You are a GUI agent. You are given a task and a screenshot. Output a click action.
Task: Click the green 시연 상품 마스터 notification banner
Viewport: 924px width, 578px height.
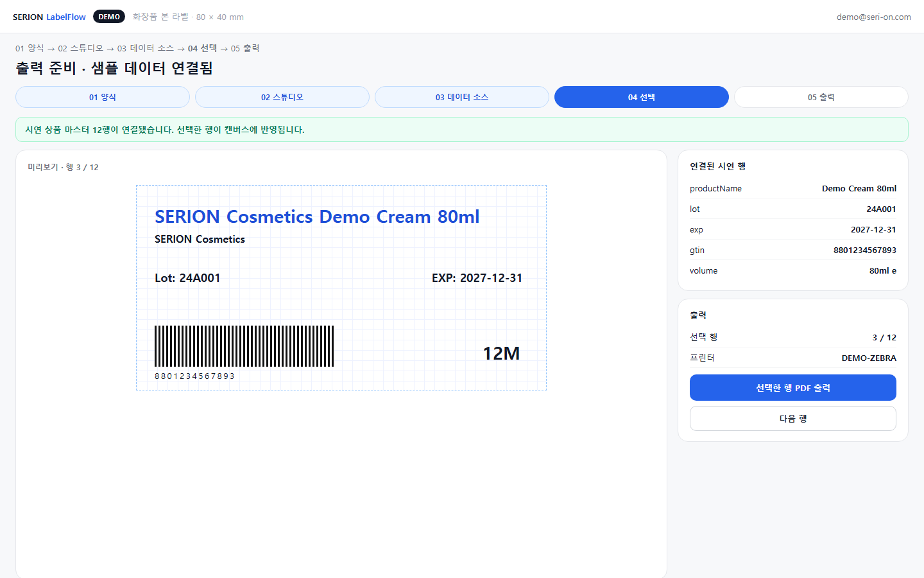(462, 130)
